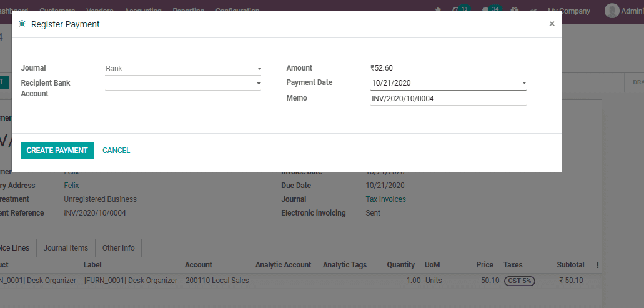This screenshot has height=308, width=644.
Task: Click the debug bug icon beside Register Payment
Action: point(22,24)
